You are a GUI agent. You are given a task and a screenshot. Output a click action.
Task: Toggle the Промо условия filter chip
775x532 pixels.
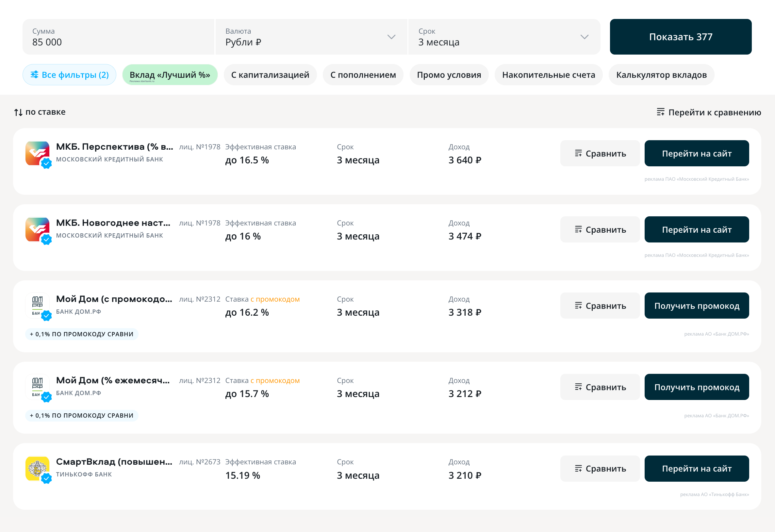(x=449, y=75)
